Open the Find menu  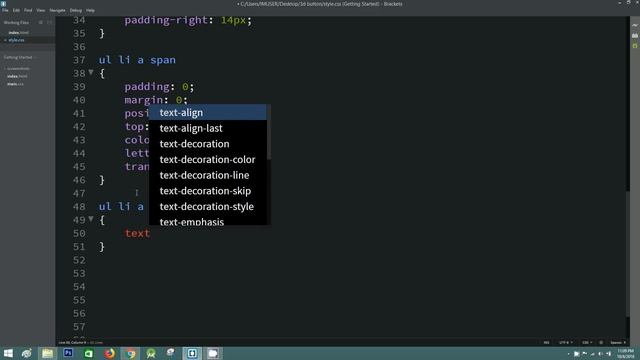click(28, 10)
